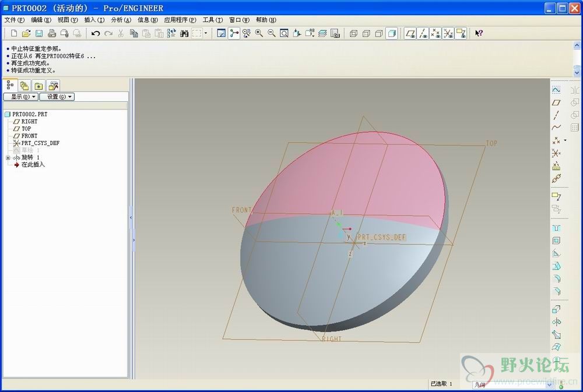The height and width of the screenshot is (392, 583).
Task: Switch to wireframe display
Action: tap(354, 33)
